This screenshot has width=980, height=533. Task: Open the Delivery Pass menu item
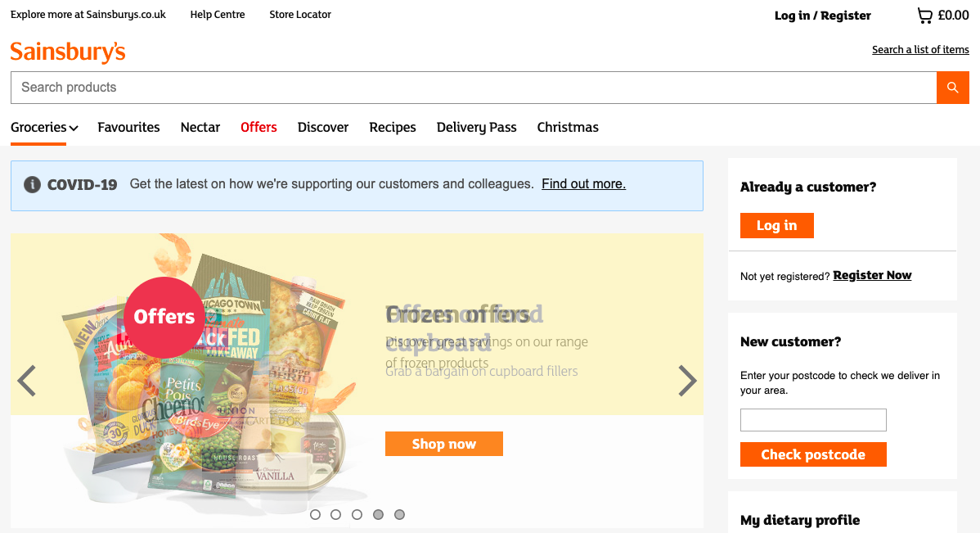click(476, 128)
